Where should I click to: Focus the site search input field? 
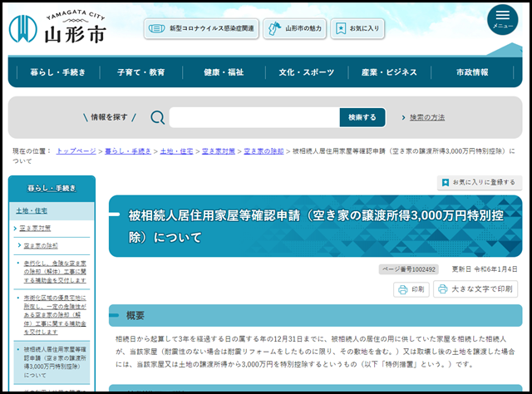tap(254, 117)
